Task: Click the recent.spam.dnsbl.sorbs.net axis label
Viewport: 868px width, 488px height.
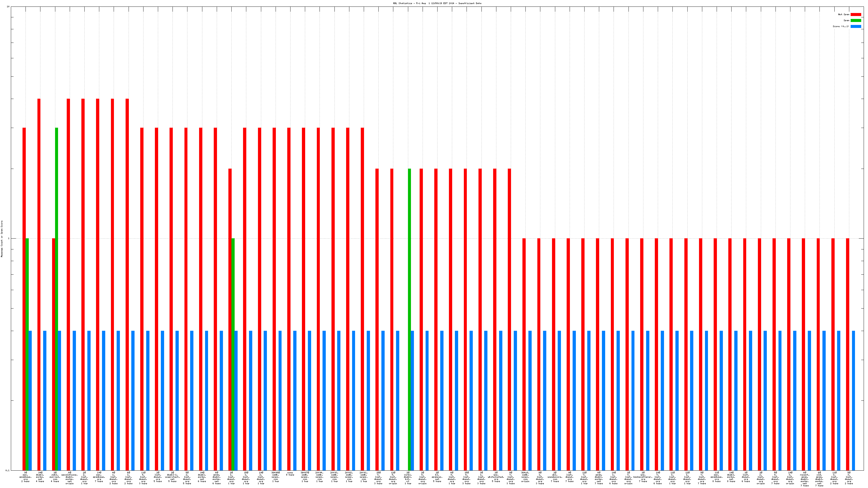Action: pos(805,479)
